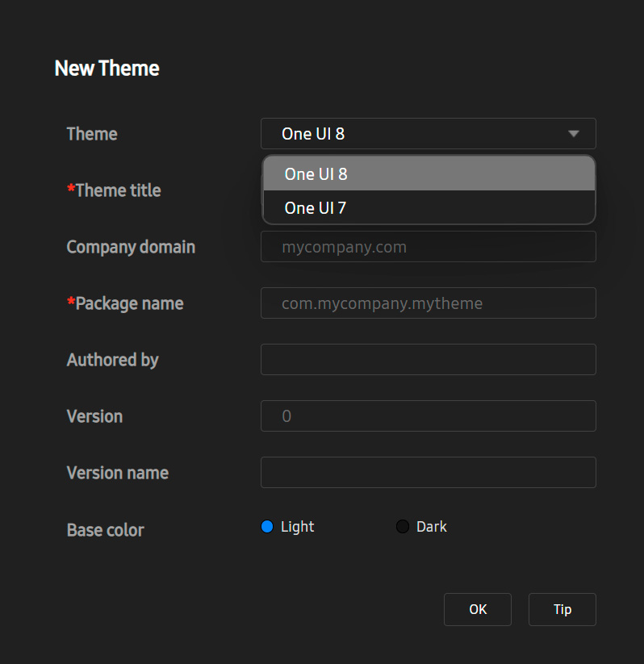Screen dimensions: 644x664
Task: Open the Theme dropdown arrow
Action: tap(573, 134)
